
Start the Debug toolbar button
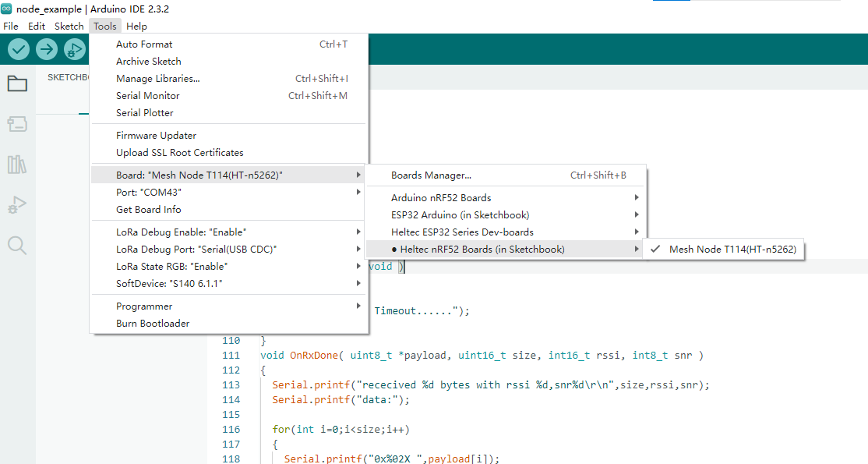click(75, 50)
